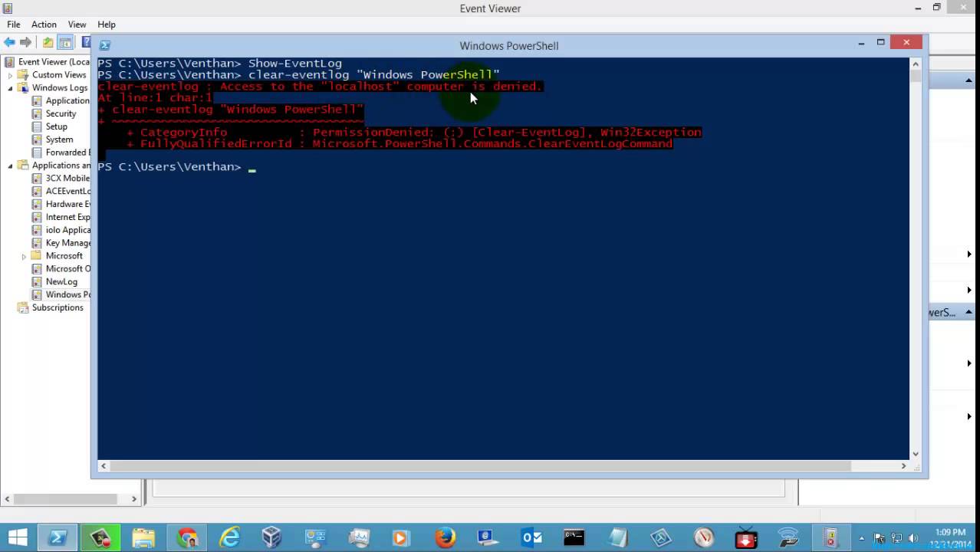Screen dimensions: 980x552
Task: Select the Windows PowerShell log
Action: pyautogui.click(x=61, y=294)
